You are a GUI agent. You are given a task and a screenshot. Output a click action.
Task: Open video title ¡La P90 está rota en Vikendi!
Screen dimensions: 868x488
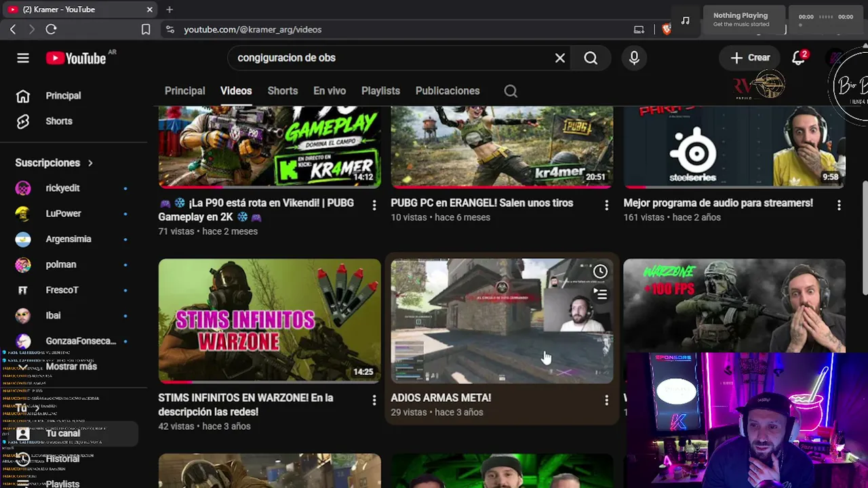pyautogui.click(x=256, y=210)
